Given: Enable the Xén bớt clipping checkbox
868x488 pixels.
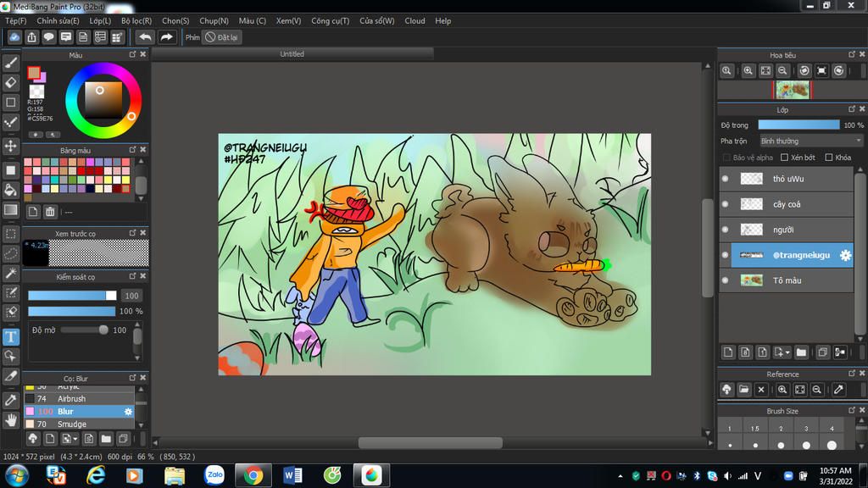Looking at the screenshot, I should click(784, 158).
